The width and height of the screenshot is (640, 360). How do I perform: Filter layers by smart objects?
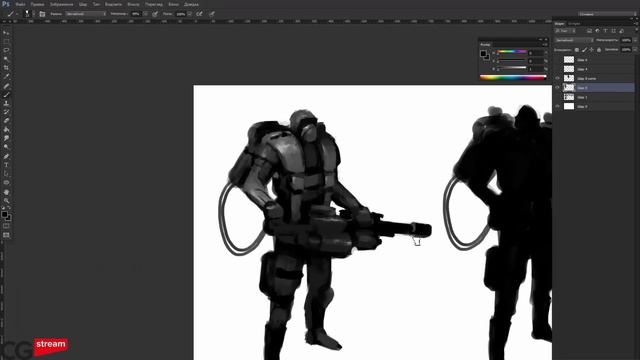point(621,31)
